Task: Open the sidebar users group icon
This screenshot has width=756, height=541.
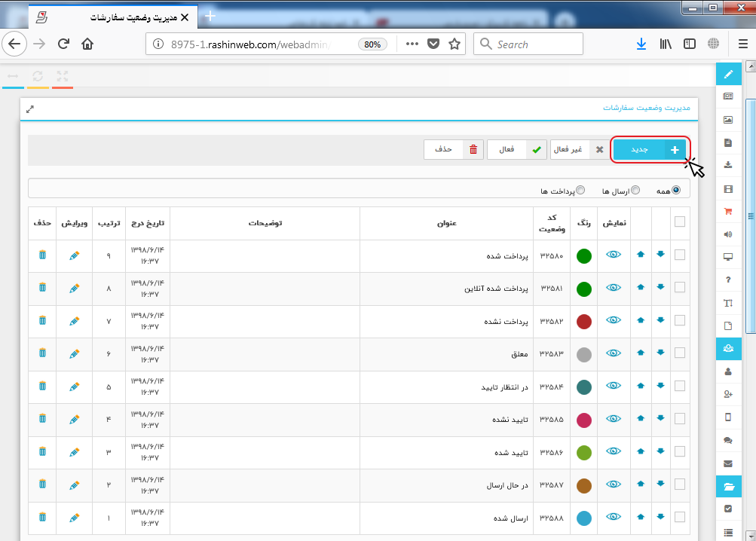Action: point(729,348)
